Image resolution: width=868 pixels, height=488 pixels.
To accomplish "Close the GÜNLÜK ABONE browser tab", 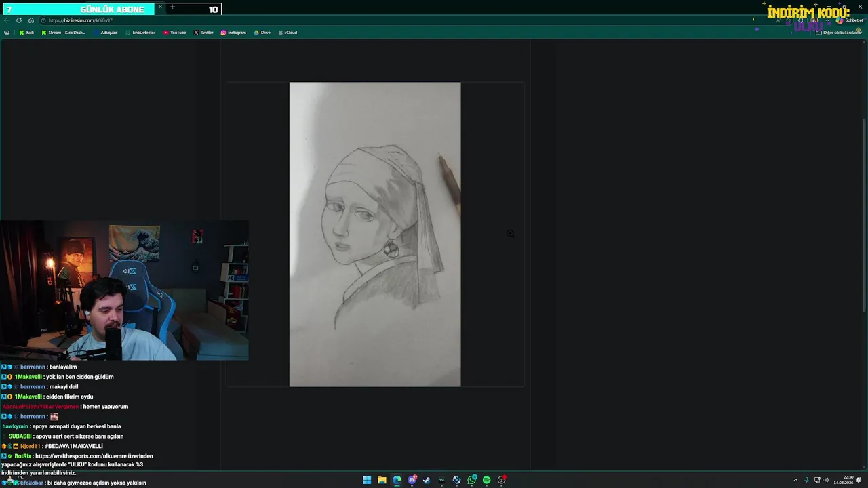I will click(x=160, y=7).
